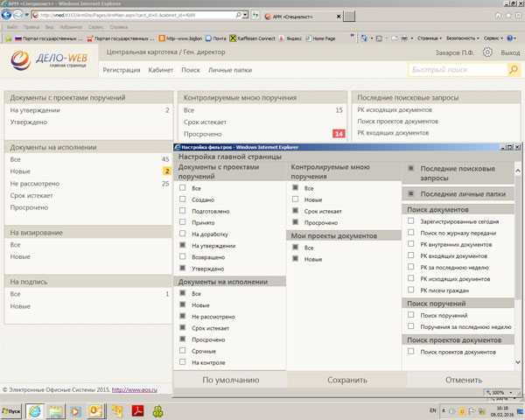Click the quick search magnifier icon
Screen dimensions: 525x420
click(x=514, y=70)
